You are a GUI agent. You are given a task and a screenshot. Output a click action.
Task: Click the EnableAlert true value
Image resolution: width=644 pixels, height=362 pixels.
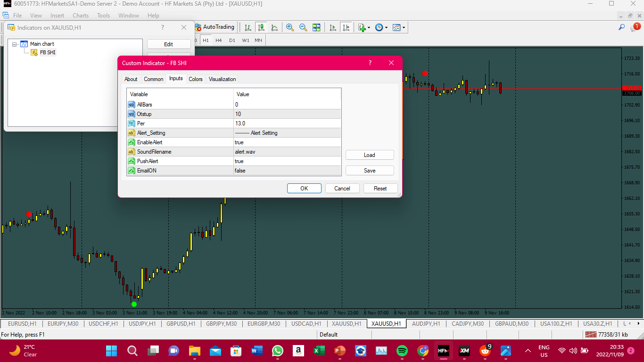point(287,142)
